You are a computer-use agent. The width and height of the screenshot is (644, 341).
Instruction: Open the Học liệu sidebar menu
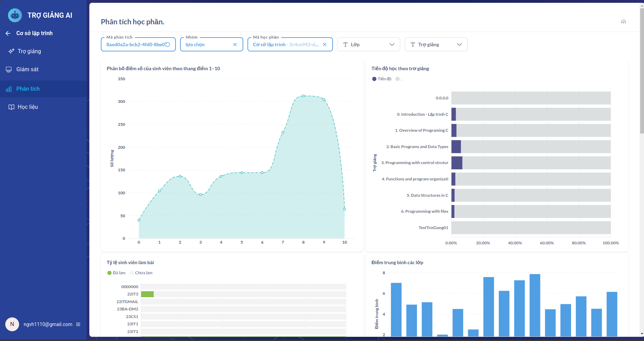27,107
